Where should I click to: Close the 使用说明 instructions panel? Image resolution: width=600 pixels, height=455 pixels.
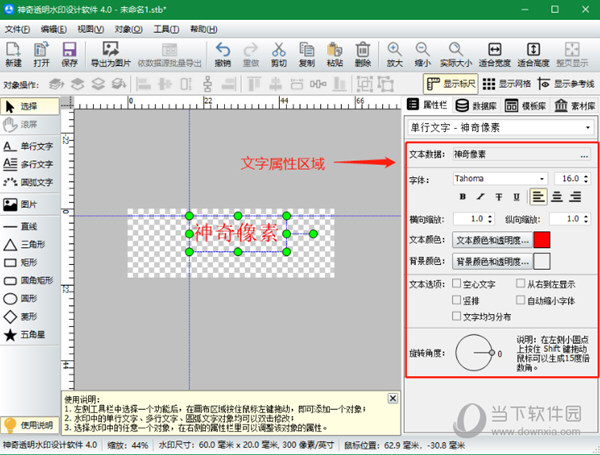pyautogui.click(x=393, y=398)
